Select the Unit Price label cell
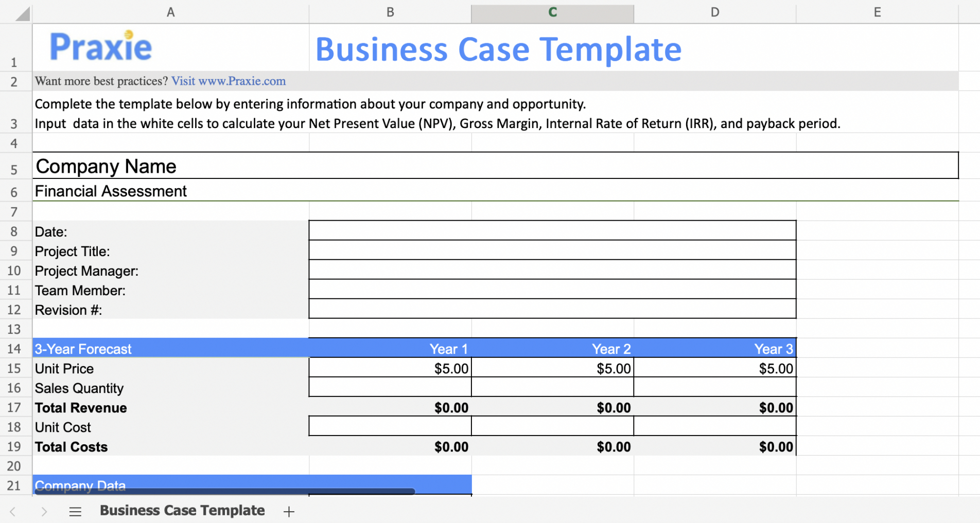 coord(171,368)
